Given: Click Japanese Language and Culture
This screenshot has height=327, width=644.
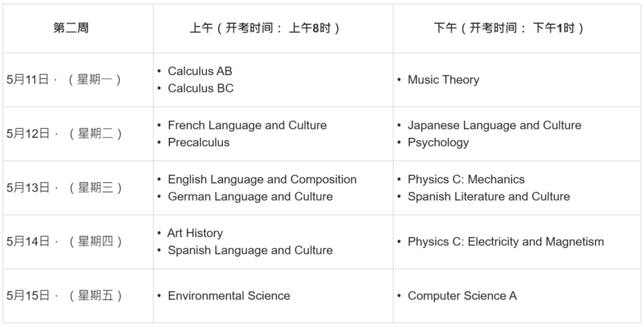Looking at the screenshot, I should pyautogui.click(x=494, y=125).
